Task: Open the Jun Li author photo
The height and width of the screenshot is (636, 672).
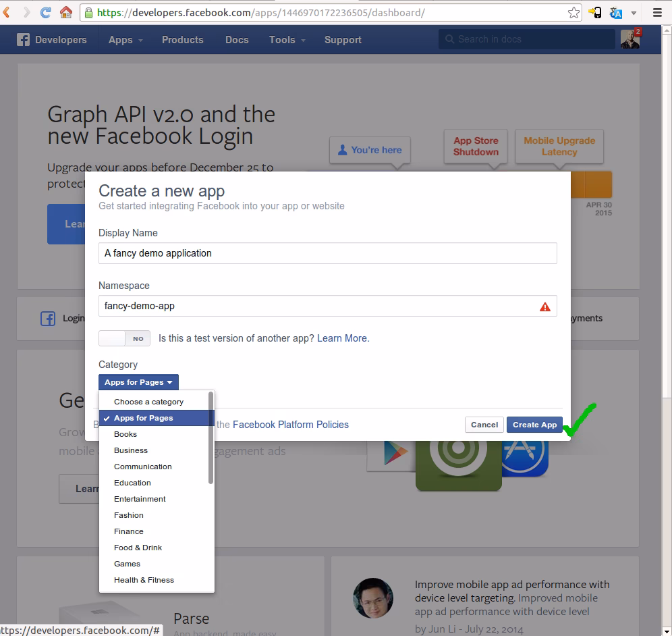Action: [x=373, y=598]
